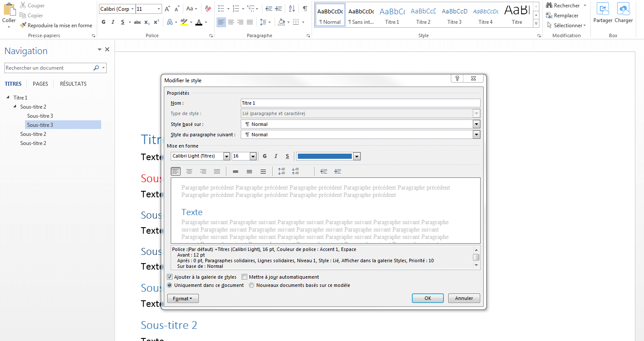This screenshot has height=341, width=644.
Task: Select Nouveaux documents basés sur ce modèle
Action: tap(252, 285)
